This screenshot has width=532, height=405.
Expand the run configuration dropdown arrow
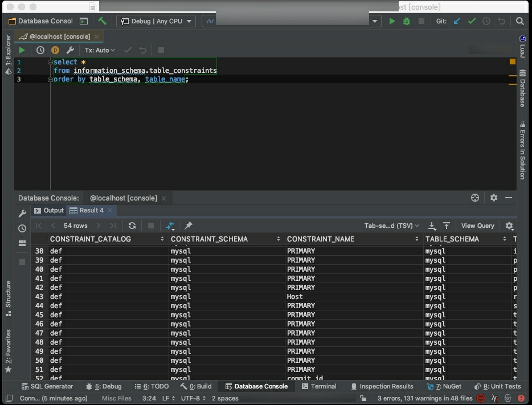375,21
